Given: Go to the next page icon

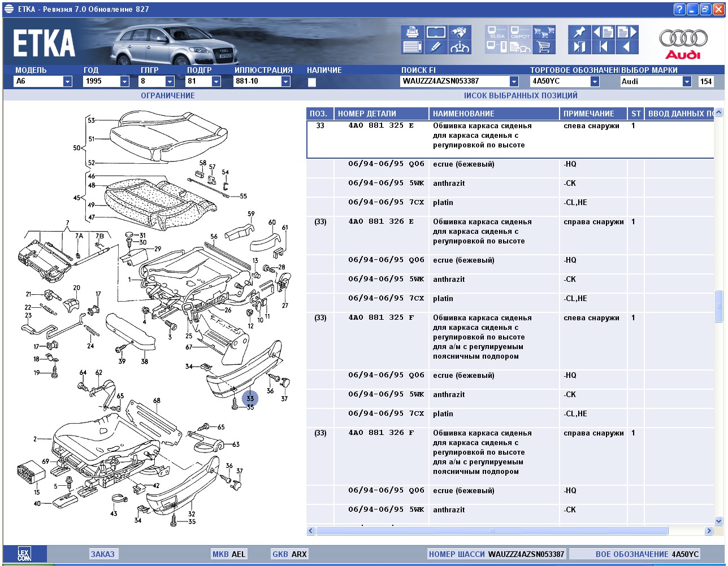Looking at the screenshot, I should [627, 32].
